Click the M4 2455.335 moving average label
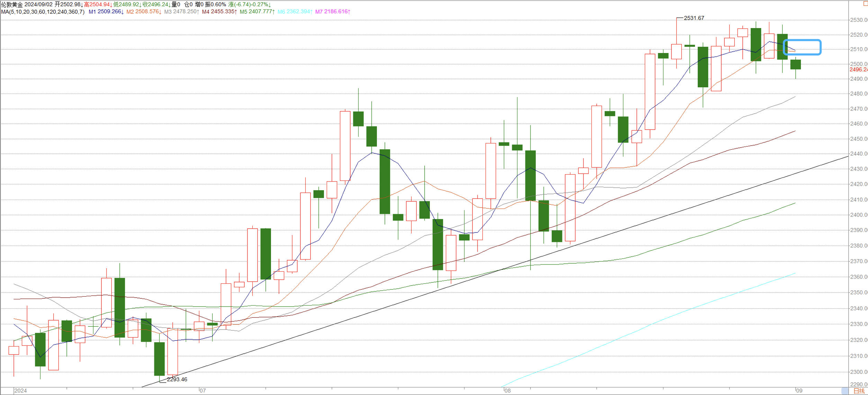868x395 pixels. pos(219,12)
